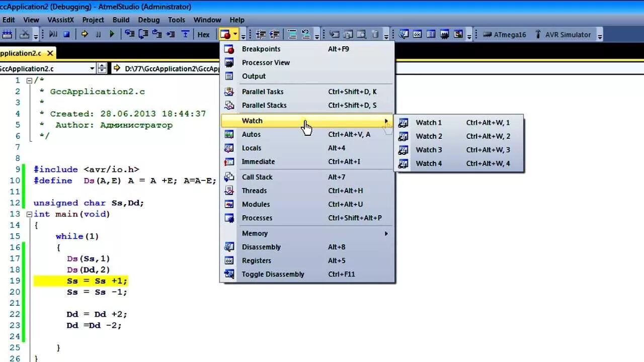Viewport: 644px width, 362px height.
Task: Select Processes menu entry
Action: 307,218
